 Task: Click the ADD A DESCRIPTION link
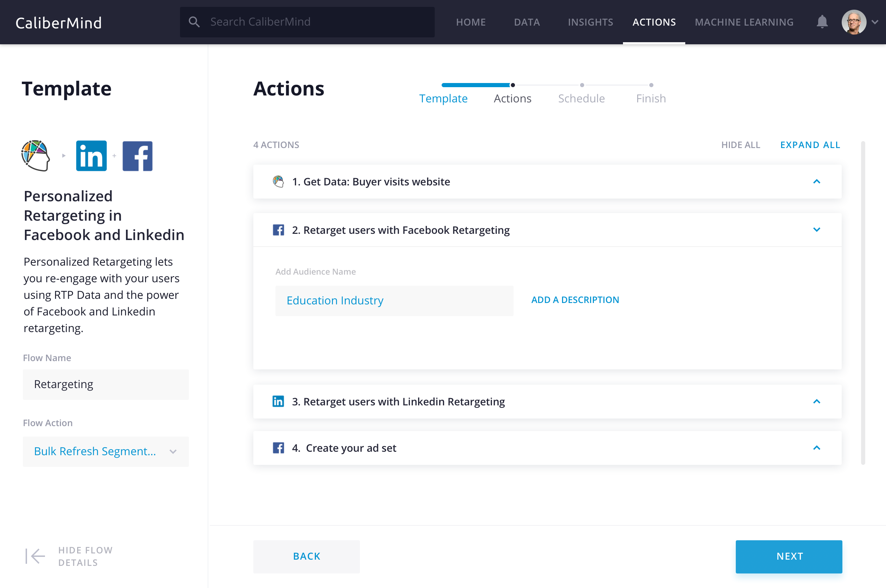point(575,300)
